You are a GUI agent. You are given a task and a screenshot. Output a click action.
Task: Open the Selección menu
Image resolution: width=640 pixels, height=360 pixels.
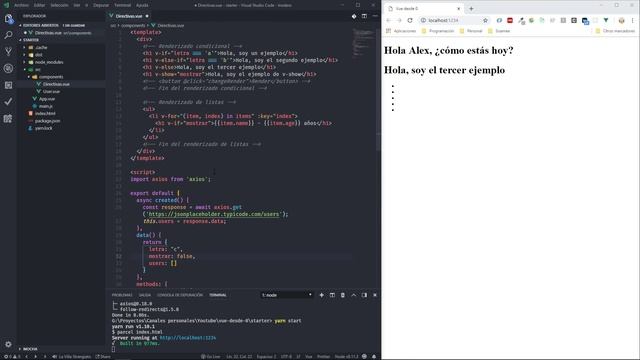pyautogui.click(x=59, y=5)
